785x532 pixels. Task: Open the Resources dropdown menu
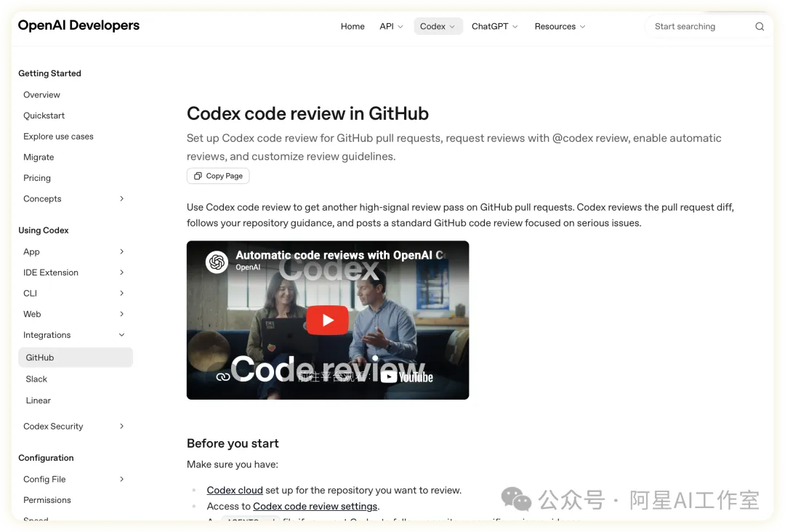[x=560, y=26]
